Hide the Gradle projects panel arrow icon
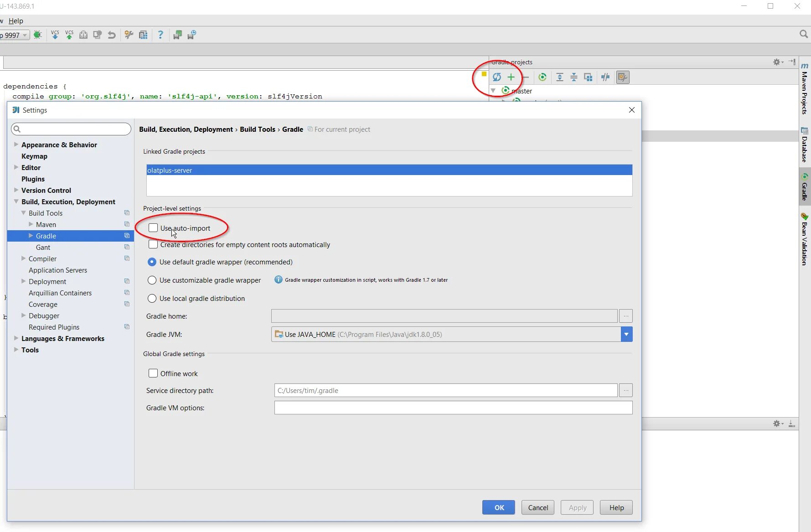 click(x=792, y=62)
